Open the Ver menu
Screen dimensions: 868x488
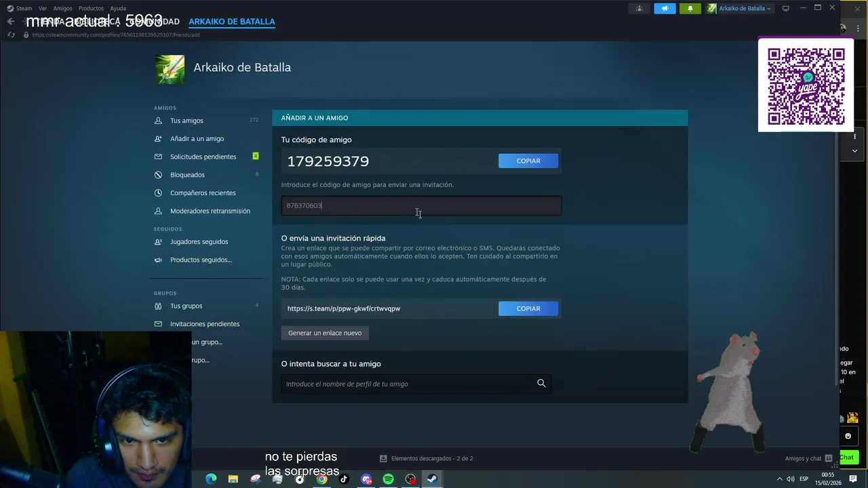(43, 8)
